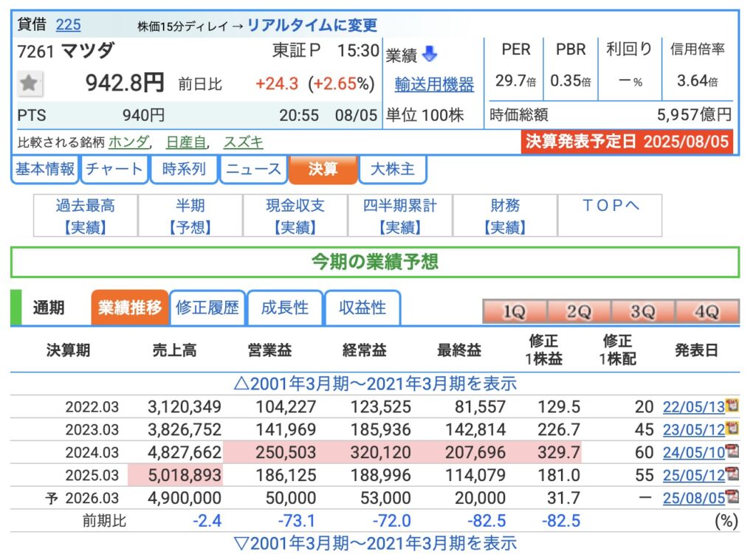
Task: Open announcement date 23/05/12
Action: tap(694, 429)
